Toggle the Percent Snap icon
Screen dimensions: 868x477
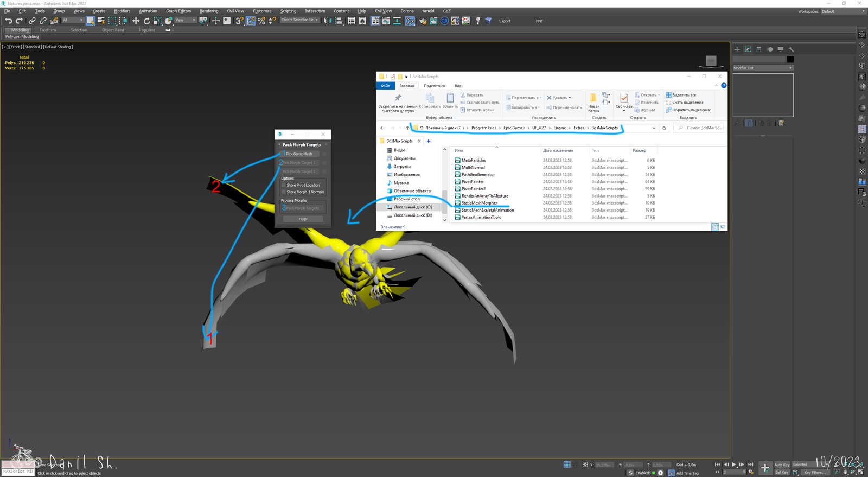pyautogui.click(x=261, y=21)
